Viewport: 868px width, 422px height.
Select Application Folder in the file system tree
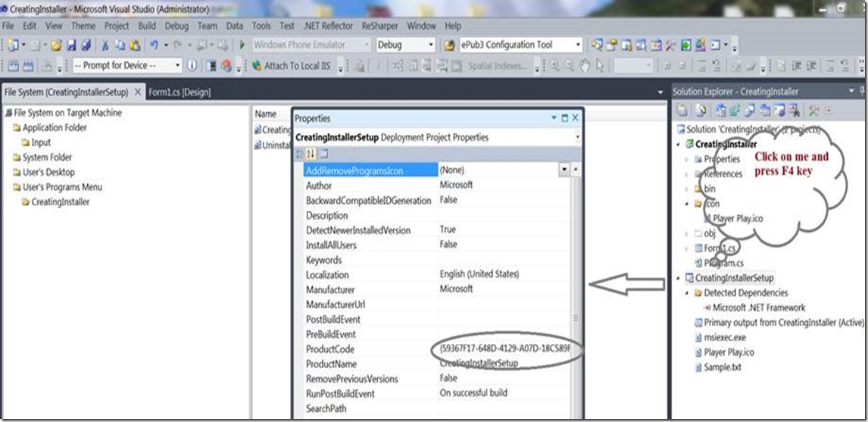click(55, 128)
